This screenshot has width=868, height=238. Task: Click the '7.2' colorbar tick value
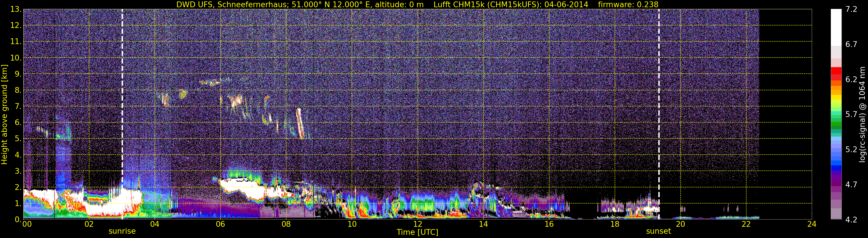[x=852, y=10]
